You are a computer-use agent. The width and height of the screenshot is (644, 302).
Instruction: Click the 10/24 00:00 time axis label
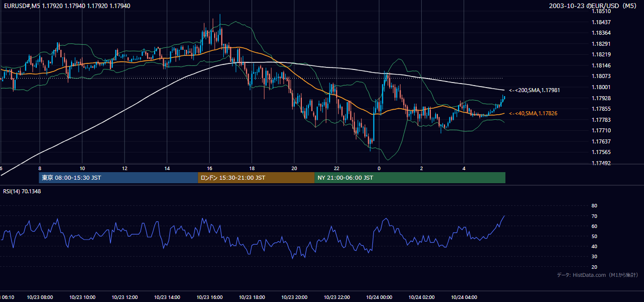(x=379, y=297)
